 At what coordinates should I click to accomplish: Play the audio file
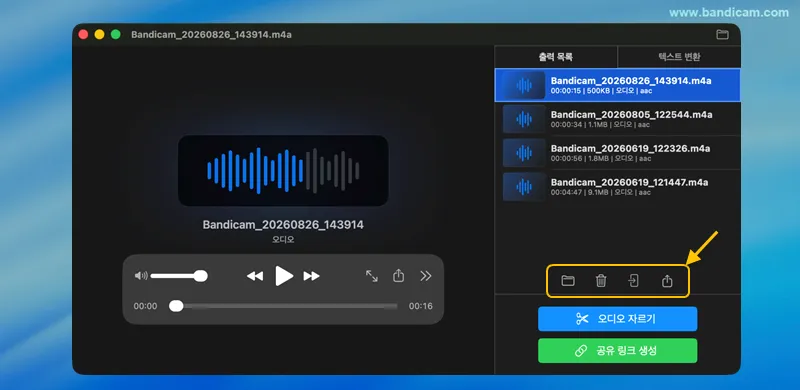[x=284, y=276]
